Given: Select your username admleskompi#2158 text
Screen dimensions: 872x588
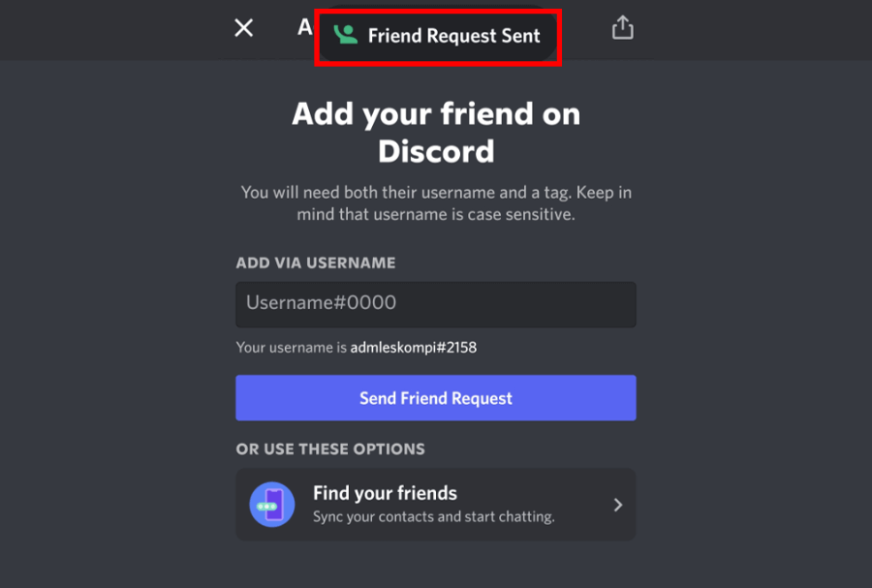Looking at the screenshot, I should tap(413, 348).
